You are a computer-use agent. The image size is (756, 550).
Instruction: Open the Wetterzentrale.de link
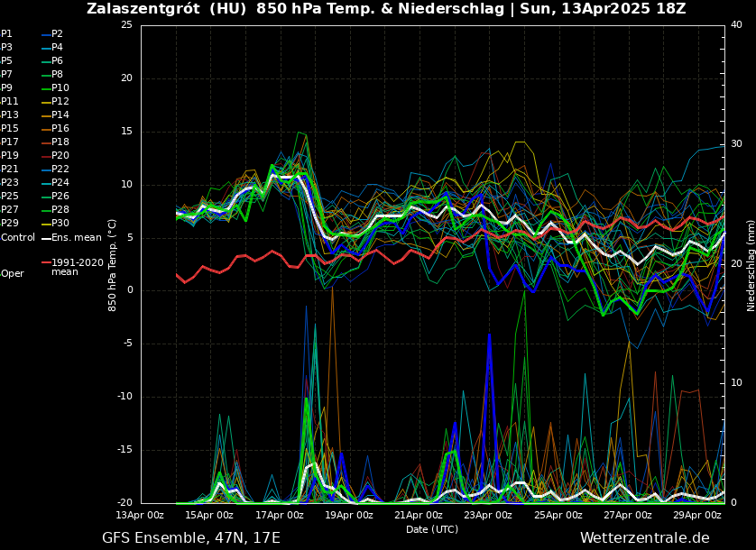coord(644,538)
